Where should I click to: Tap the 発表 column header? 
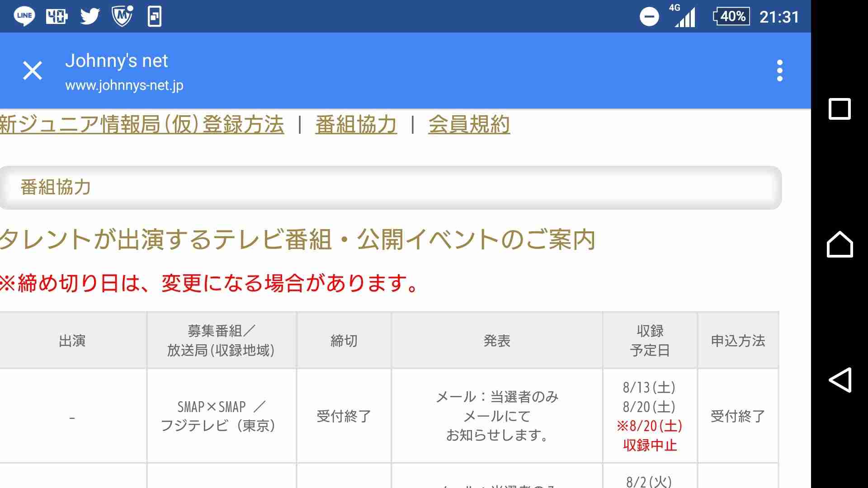[x=497, y=341]
